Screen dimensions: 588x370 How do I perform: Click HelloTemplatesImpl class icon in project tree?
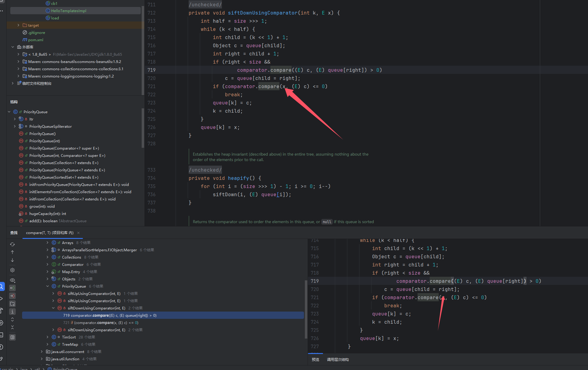[48, 11]
